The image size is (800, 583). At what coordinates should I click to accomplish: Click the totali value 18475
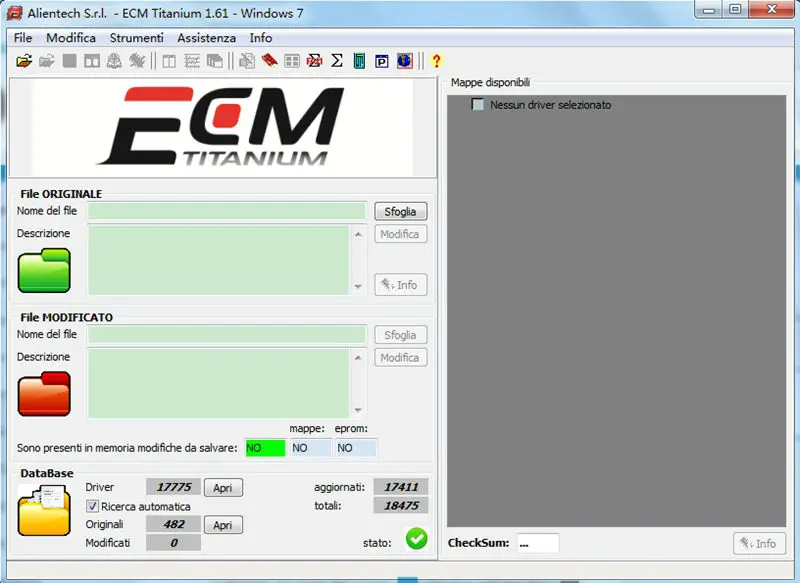coord(401,505)
